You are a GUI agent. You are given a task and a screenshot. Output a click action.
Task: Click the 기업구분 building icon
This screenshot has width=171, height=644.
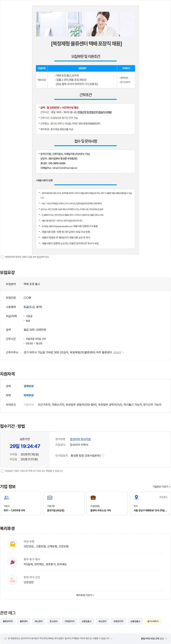click(50, 497)
